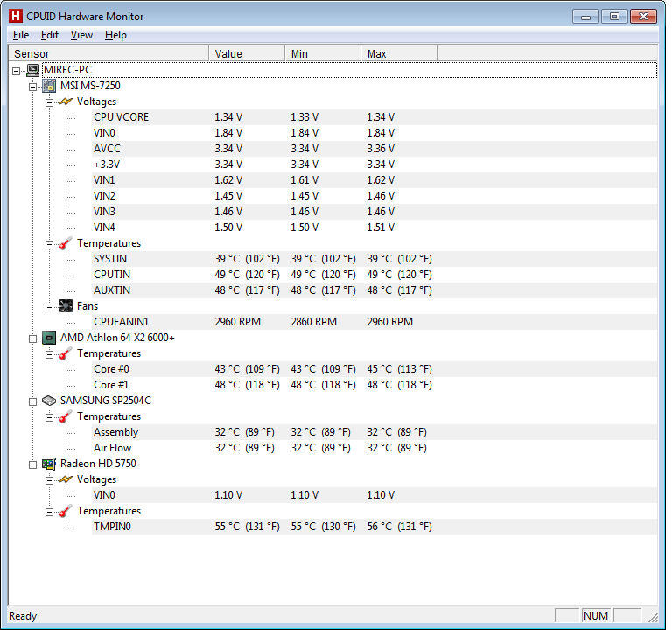Click the CPUID Hardware Monitor title bar icon
Image resolution: width=672 pixels, height=630 pixels.
pos(16,17)
